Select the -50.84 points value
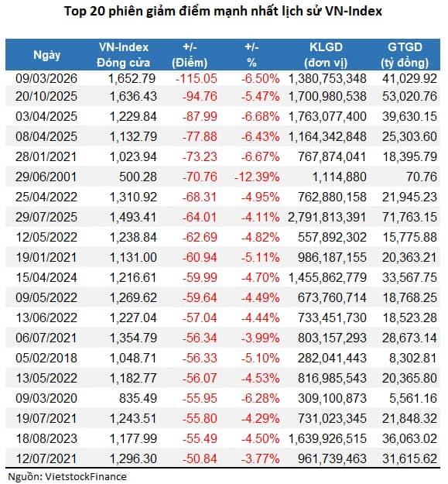The image size is (448, 484). click(x=200, y=458)
